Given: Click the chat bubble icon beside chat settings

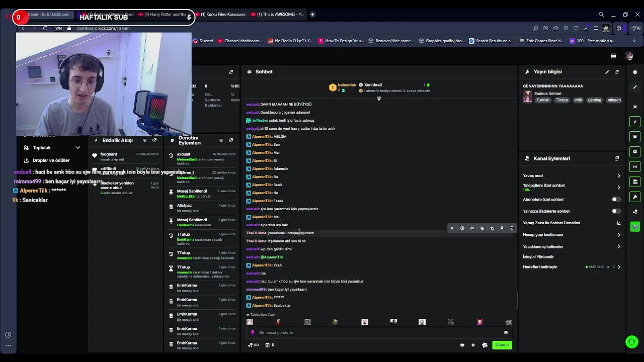Looking at the screenshot, I should 462,345.
